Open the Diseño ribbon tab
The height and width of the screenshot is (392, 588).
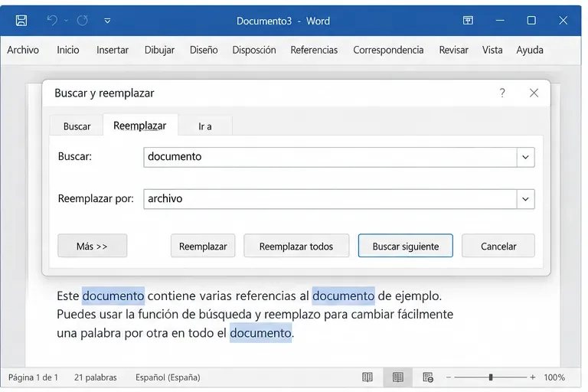point(204,50)
